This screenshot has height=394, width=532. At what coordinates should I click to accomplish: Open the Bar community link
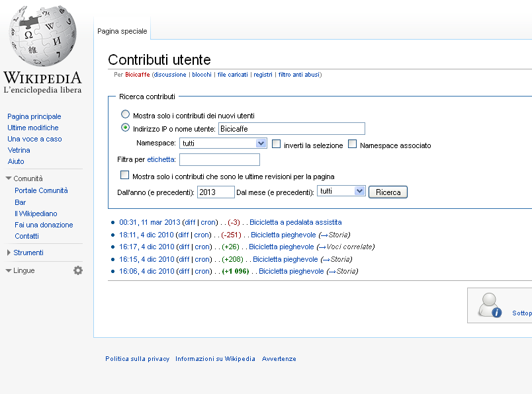tap(20, 202)
